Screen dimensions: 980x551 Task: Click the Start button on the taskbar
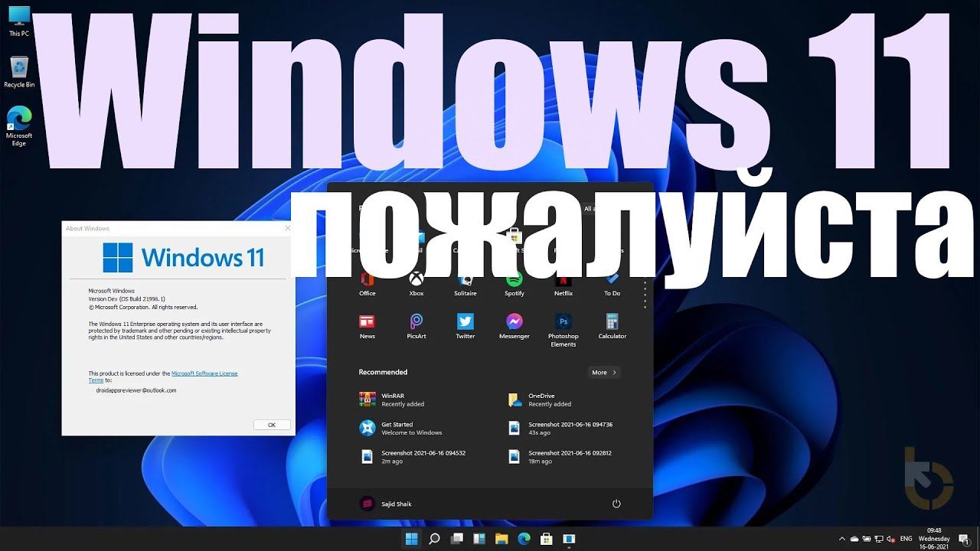[x=412, y=539]
